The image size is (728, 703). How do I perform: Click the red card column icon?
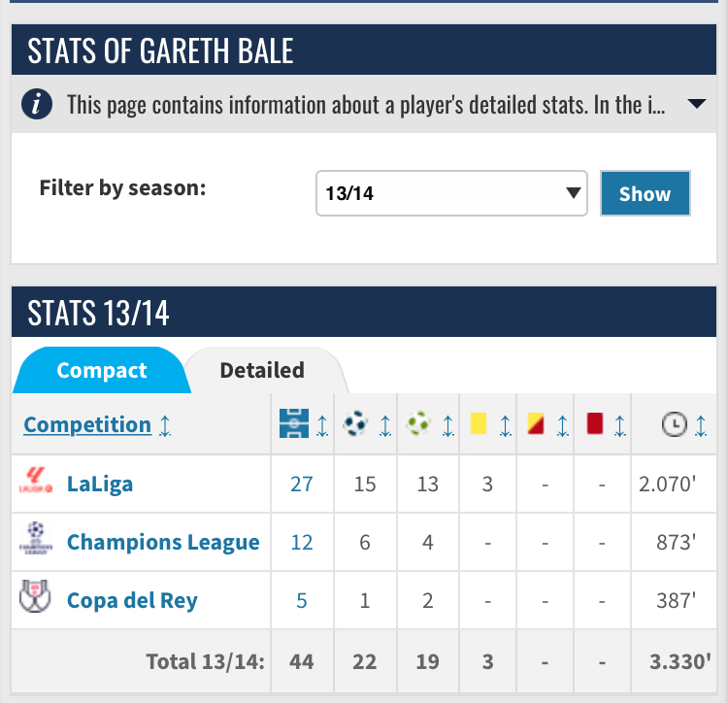tap(595, 423)
